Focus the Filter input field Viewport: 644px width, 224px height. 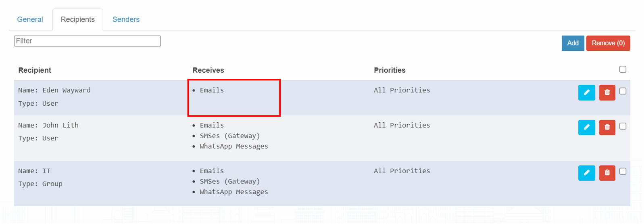tap(87, 41)
